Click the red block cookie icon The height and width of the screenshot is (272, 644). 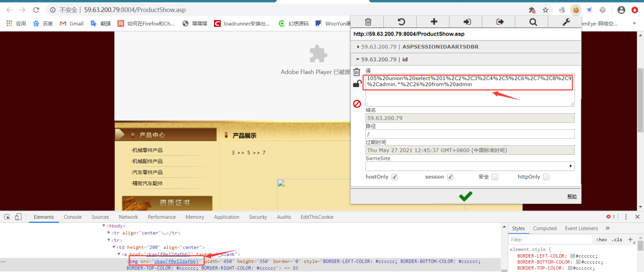(x=357, y=104)
